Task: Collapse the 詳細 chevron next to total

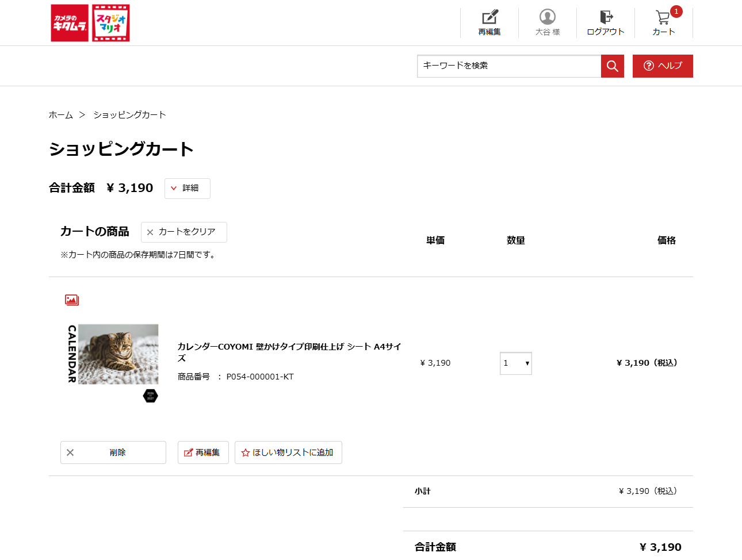Action: (x=174, y=188)
